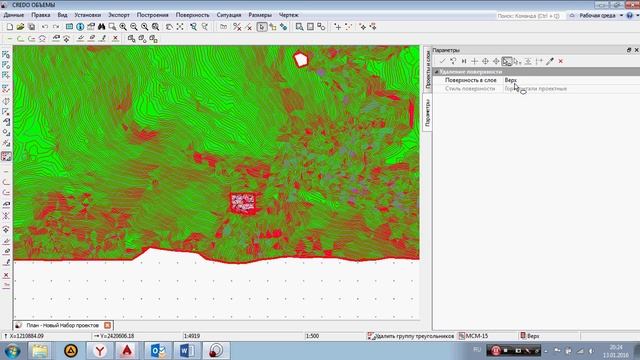Zoom out with the minus magnifier
640x360 pixels.
tap(134, 27)
